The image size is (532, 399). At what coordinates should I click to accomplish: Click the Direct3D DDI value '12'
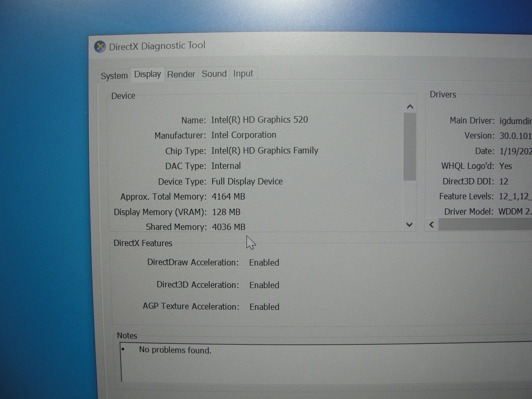[504, 181]
